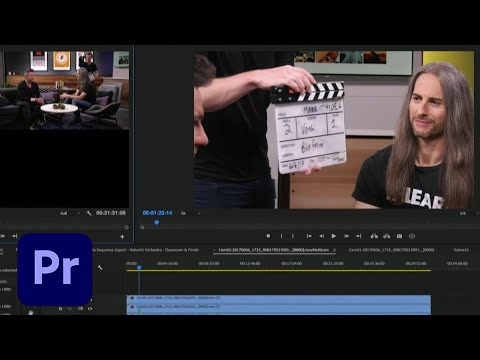This screenshot has width=480, height=360.
Task: Click Go to Out icon in Source monitor
Action: [14, 236]
